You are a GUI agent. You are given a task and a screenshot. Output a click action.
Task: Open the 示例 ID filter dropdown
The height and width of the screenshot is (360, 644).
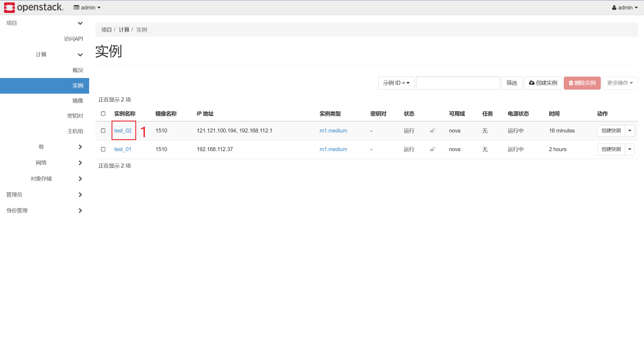(396, 83)
